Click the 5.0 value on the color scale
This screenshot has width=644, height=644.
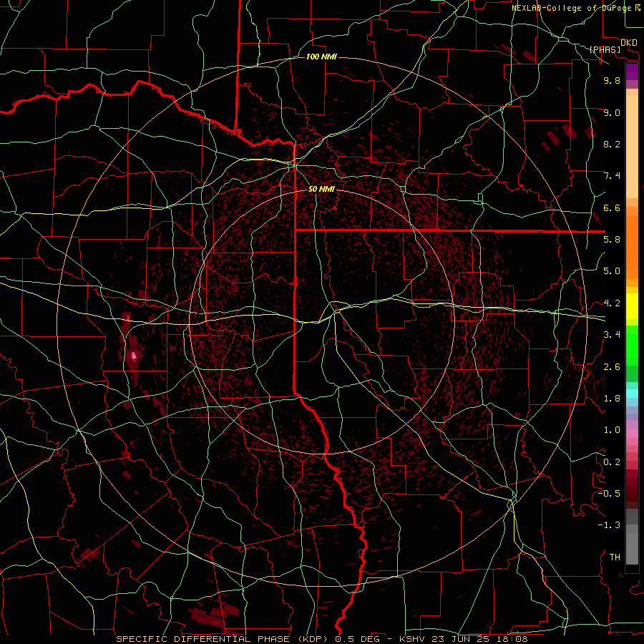click(x=612, y=271)
